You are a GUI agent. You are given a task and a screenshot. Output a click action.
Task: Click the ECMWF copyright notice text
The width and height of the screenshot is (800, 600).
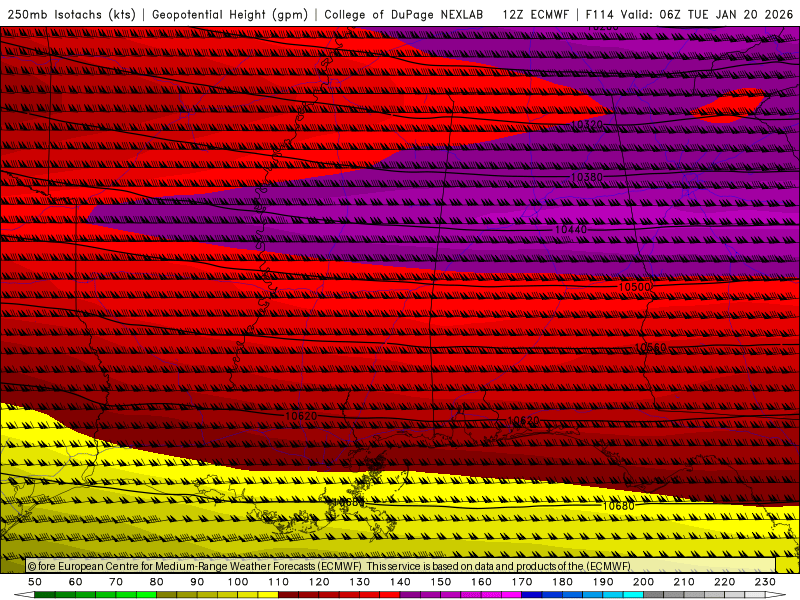329,566
